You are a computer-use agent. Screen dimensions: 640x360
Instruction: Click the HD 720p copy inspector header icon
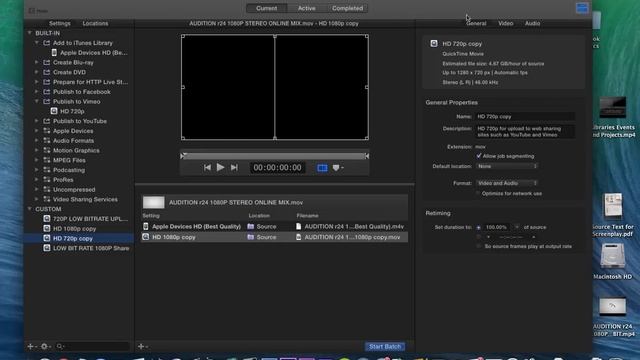(x=434, y=43)
